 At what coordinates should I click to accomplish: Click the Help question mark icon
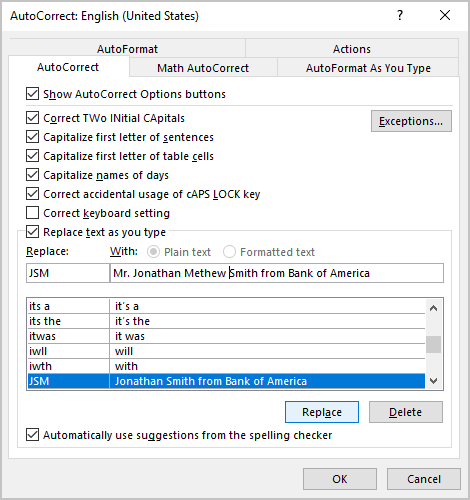(400, 15)
